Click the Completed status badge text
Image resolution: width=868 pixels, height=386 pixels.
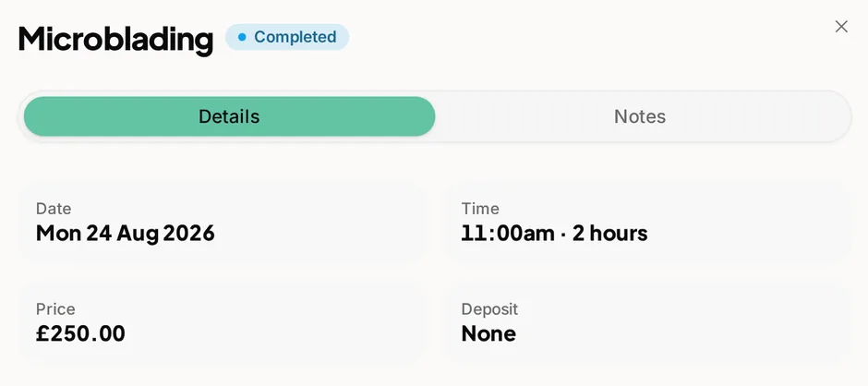click(295, 37)
